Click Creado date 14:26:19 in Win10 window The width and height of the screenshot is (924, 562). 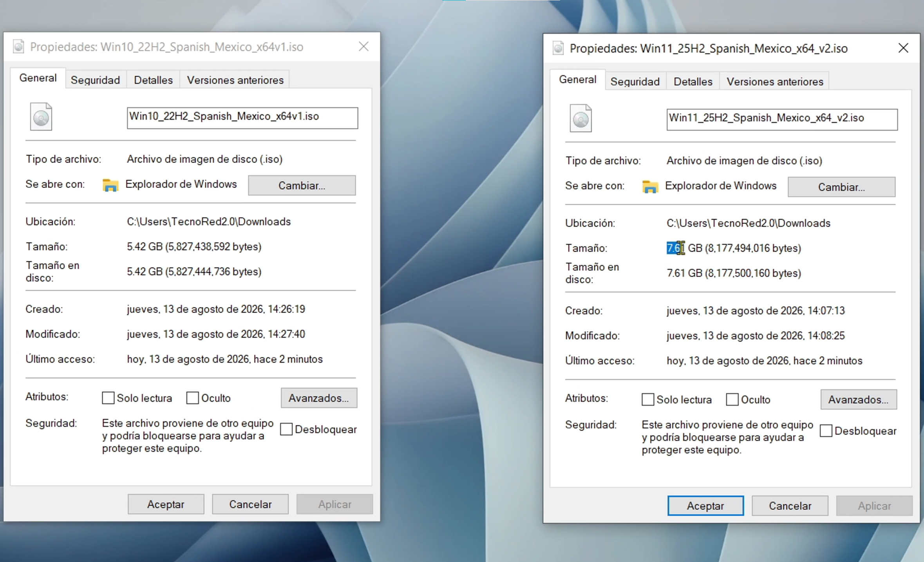[216, 309]
